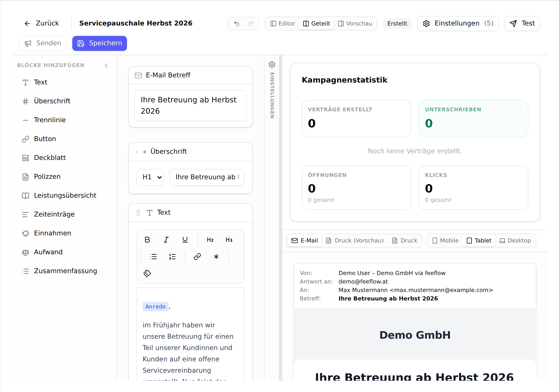The height and width of the screenshot is (392, 559).
Task: Click the asterisk icon in text toolbar
Action: tap(216, 256)
